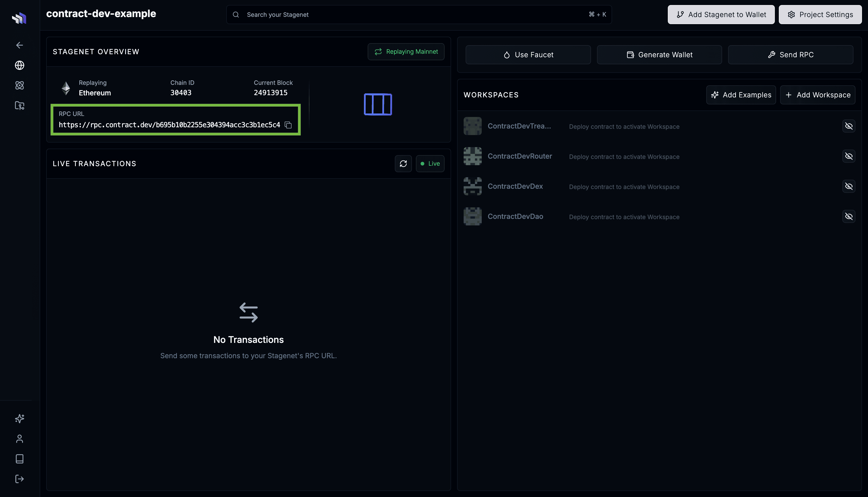Click the back arrow in sidebar
The width and height of the screenshot is (868, 497).
pos(19,45)
